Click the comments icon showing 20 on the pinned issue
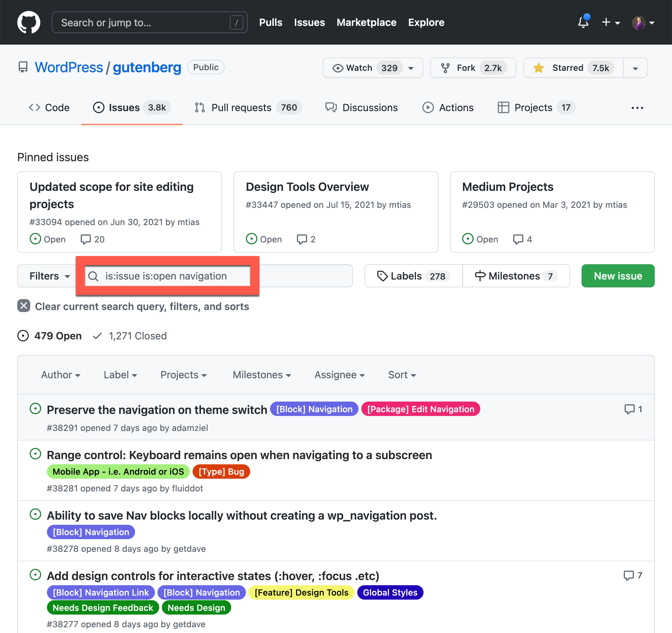 [86, 239]
